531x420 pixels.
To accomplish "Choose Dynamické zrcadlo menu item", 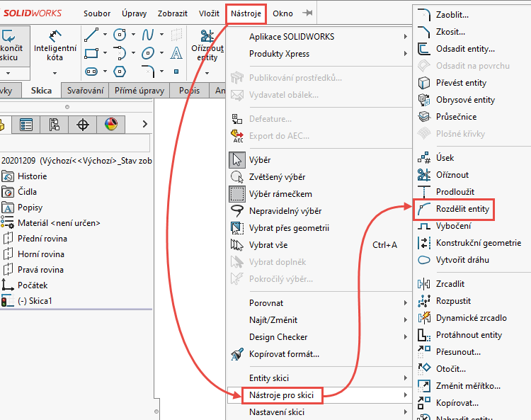I will pyautogui.click(x=472, y=318).
